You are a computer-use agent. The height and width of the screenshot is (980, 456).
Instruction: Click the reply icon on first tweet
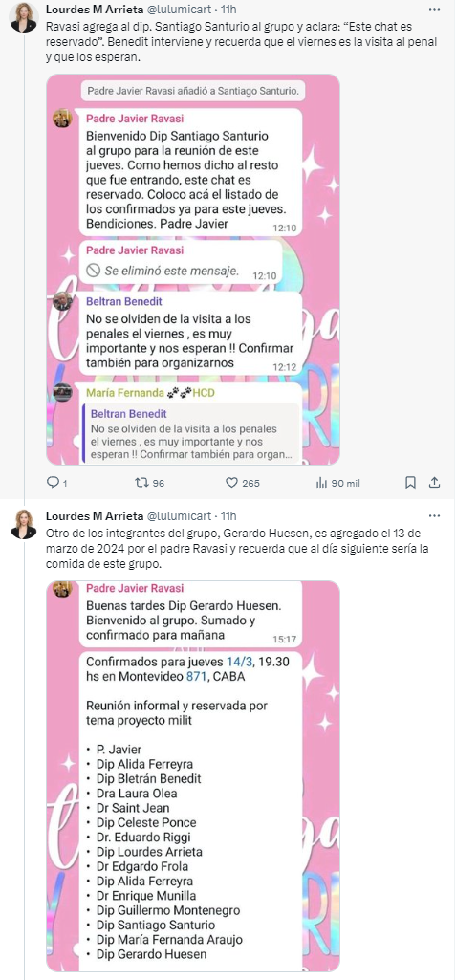point(54,483)
